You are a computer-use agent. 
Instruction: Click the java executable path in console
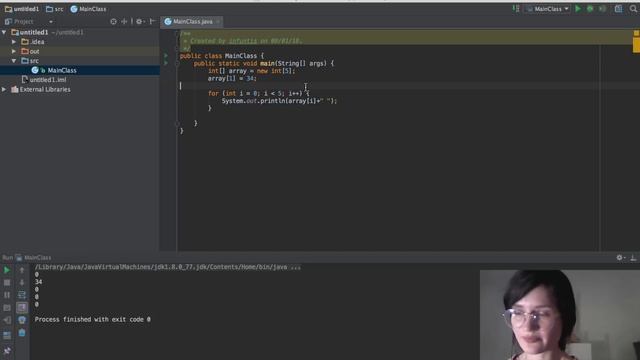coord(168,267)
